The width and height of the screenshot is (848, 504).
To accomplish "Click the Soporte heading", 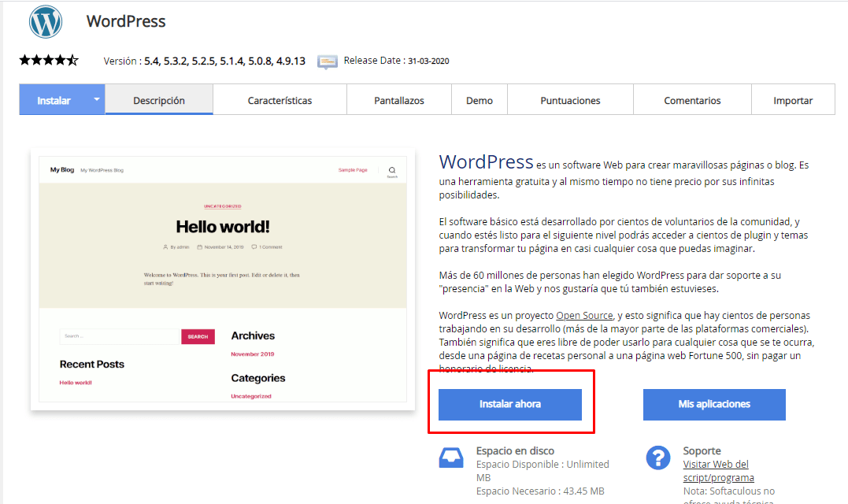I will point(702,450).
